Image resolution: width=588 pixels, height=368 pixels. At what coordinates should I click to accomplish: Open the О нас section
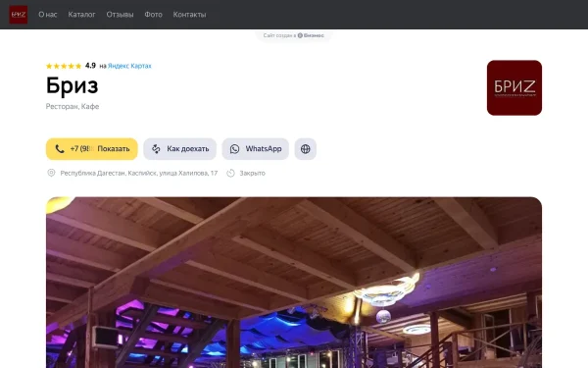click(x=48, y=15)
